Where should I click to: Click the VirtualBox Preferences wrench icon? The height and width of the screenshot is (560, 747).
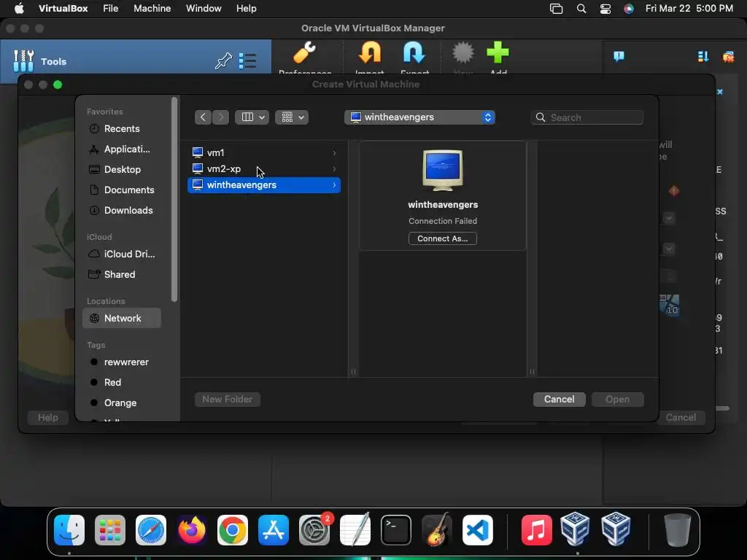click(304, 52)
